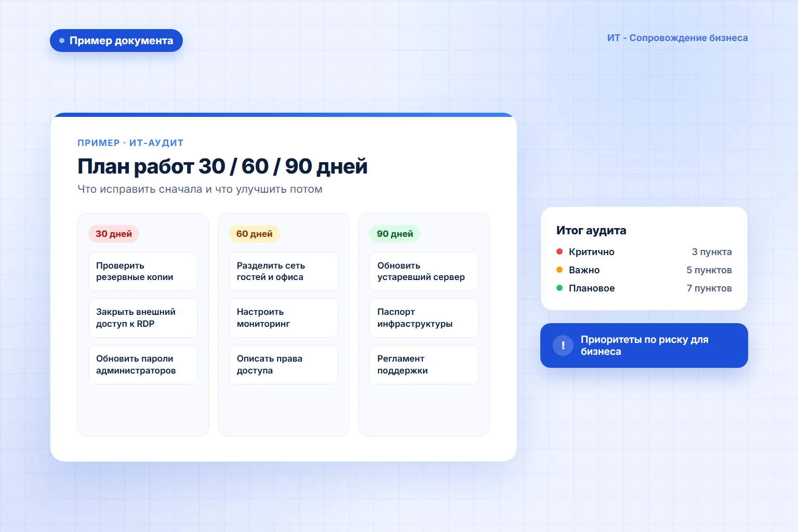The height and width of the screenshot is (532, 798).
Task: Click the Важно label
Action: 584,270
